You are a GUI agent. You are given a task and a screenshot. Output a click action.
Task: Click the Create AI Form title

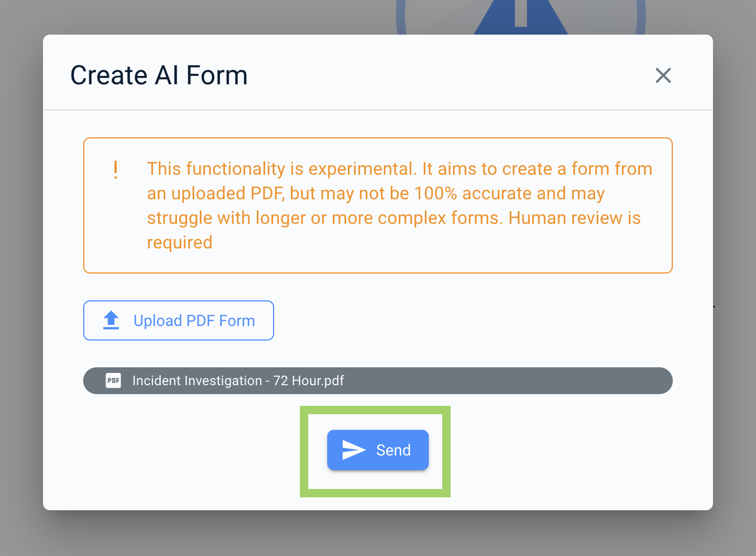click(x=159, y=75)
